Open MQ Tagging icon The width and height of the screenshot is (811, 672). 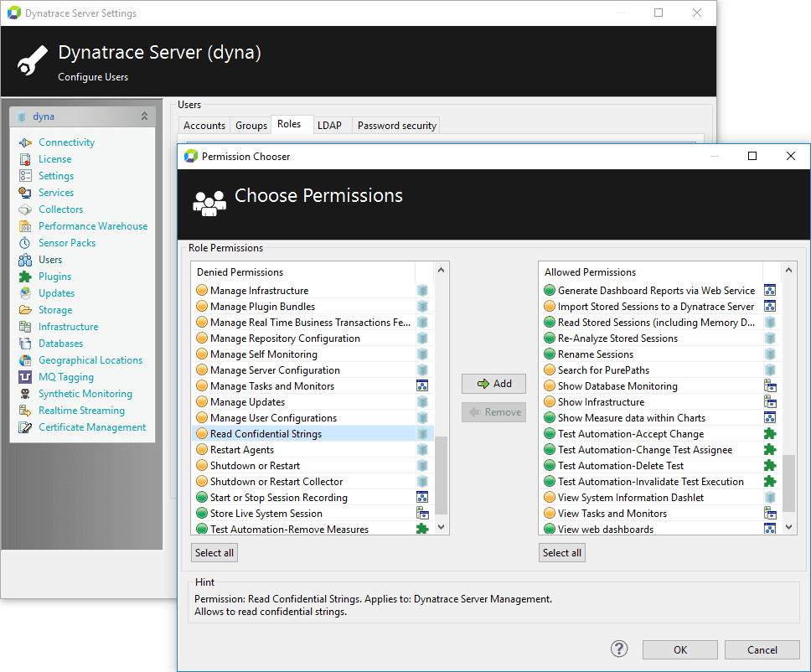click(25, 376)
